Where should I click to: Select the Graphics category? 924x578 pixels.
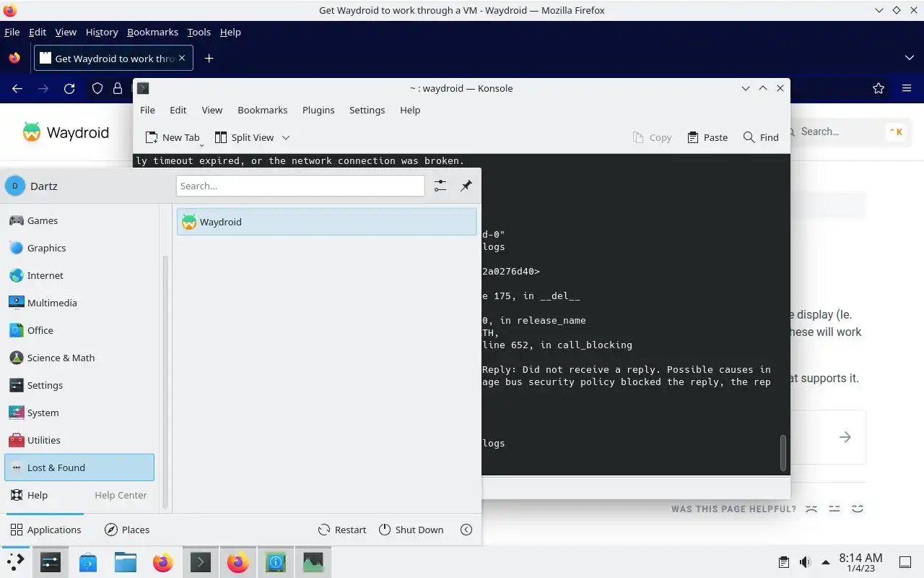click(79, 248)
